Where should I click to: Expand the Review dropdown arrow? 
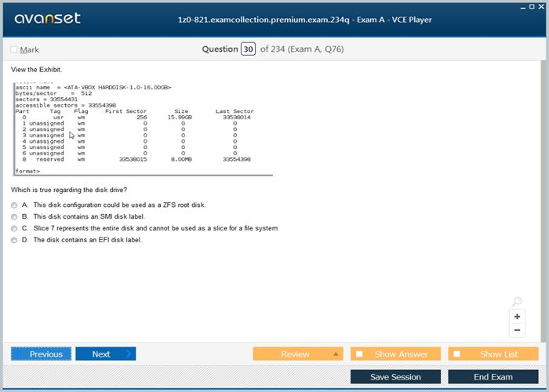point(336,354)
